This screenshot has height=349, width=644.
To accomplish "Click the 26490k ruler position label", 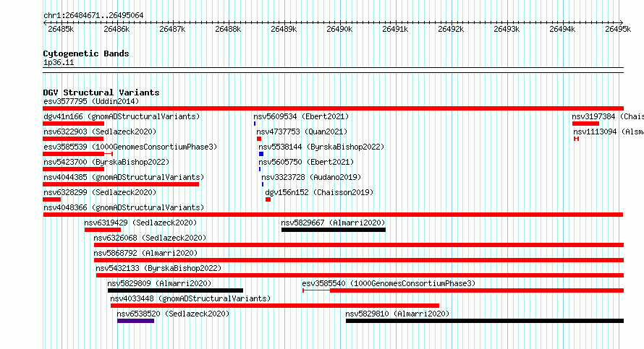I will point(339,29).
